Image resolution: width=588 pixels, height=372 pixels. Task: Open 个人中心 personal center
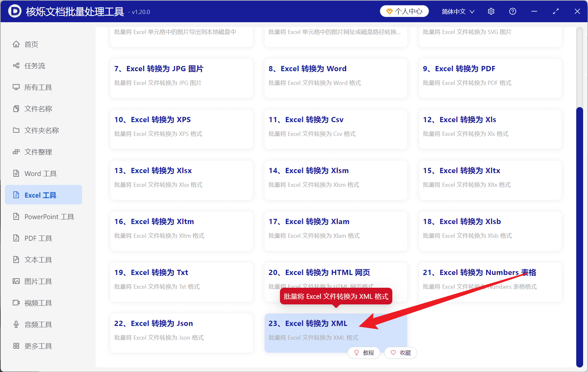pos(404,11)
